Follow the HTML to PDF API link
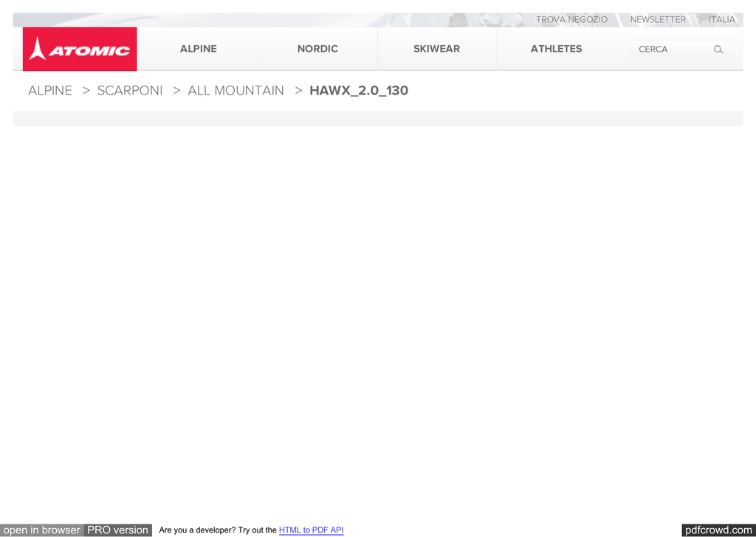The image size is (756, 537). 311,530
